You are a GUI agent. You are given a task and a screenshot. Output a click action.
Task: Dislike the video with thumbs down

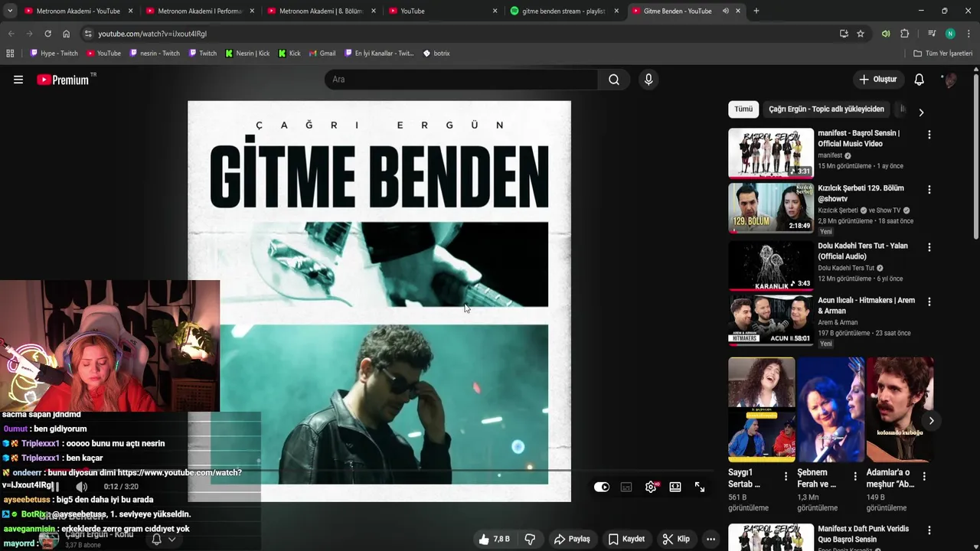pos(530,539)
